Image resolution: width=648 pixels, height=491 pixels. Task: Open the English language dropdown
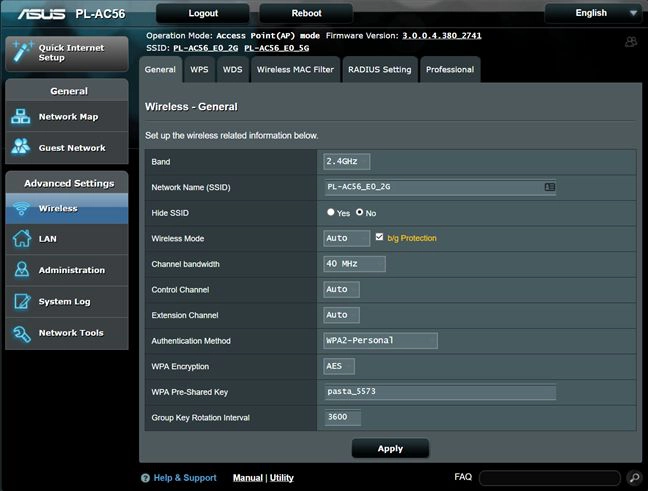pyautogui.click(x=593, y=13)
